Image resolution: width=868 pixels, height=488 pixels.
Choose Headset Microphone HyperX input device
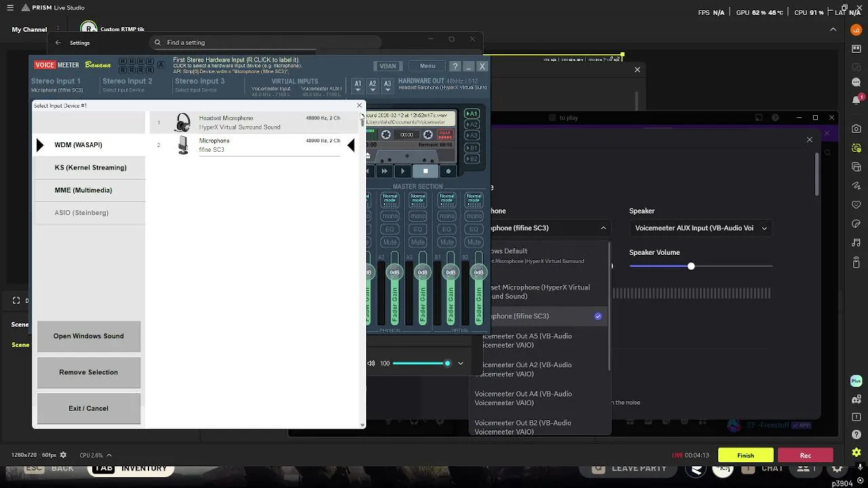tap(254, 123)
